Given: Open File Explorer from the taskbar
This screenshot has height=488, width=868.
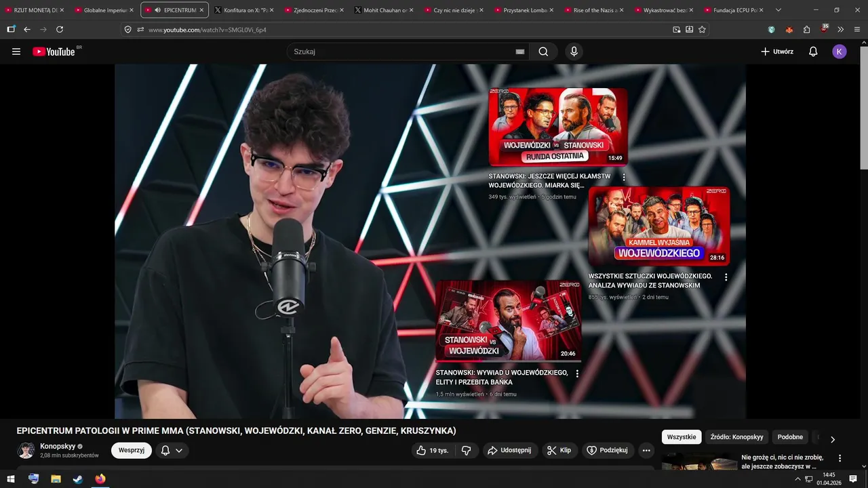Looking at the screenshot, I should (56, 479).
